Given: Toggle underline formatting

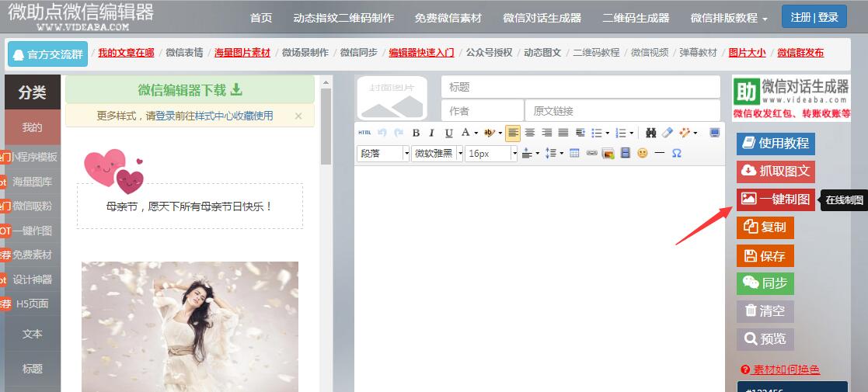Looking at the screenshot, I should click(449, 133).
